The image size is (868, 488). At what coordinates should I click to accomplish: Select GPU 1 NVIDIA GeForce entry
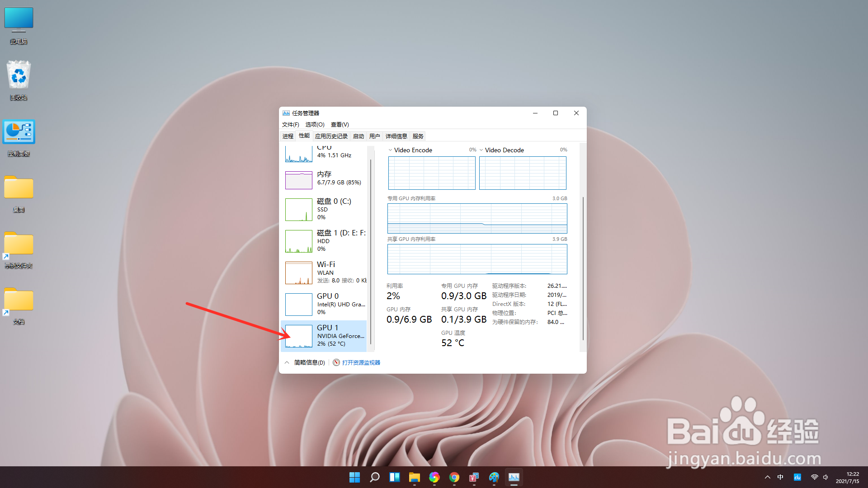pyautogui.click(x=324, y=336)
